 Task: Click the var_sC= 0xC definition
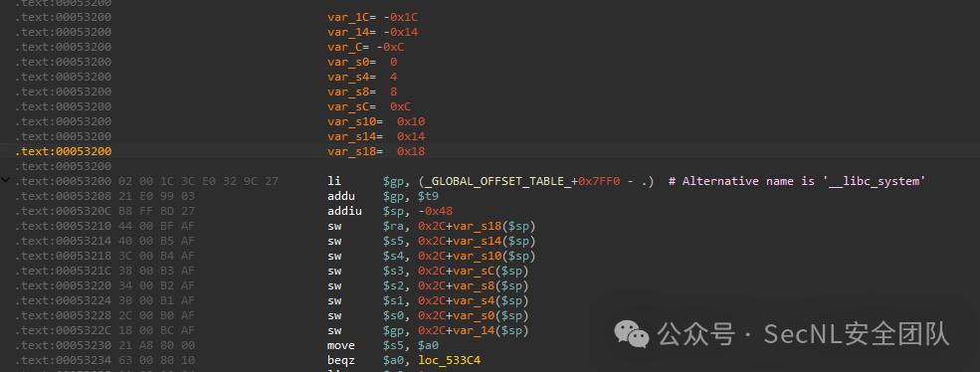pos(369,106)
